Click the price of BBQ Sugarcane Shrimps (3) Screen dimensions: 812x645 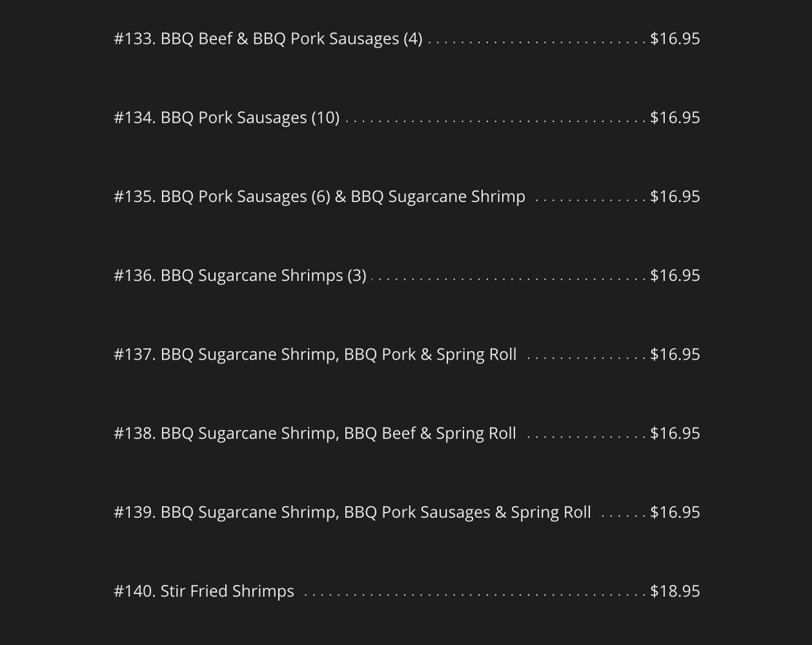[x=675, y=276]
